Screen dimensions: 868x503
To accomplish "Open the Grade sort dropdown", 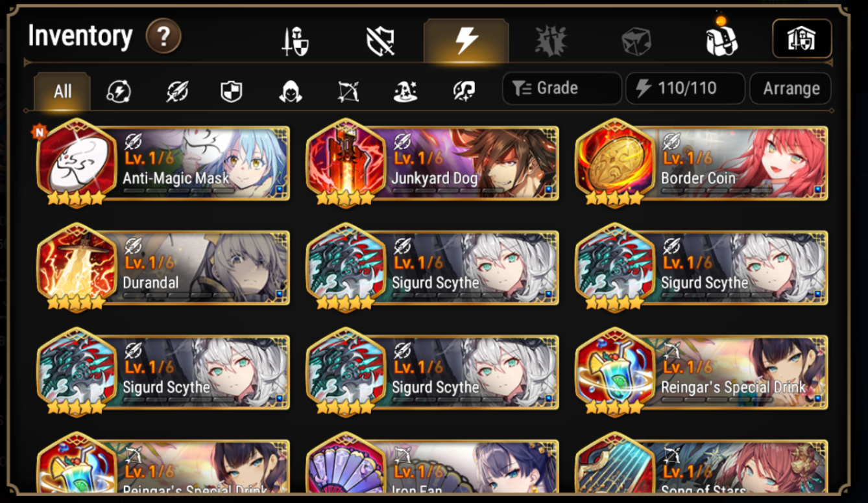I will (x=562, y=89).
